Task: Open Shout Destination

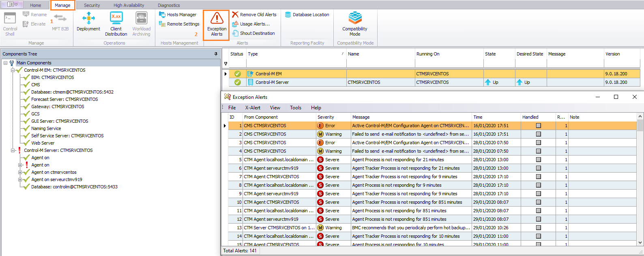Action: click(x=253, y=33)
